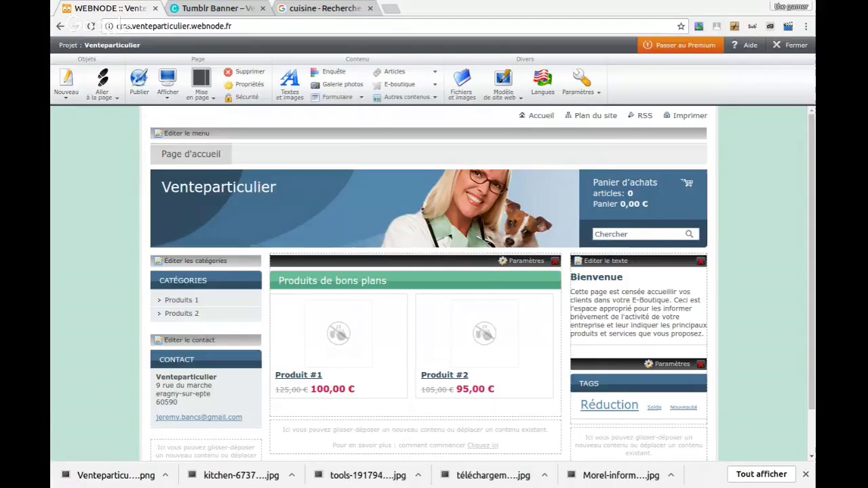This screenshot has width=868, height=488.
Task: Bookmark page with star icon
Action: [681, 26]
